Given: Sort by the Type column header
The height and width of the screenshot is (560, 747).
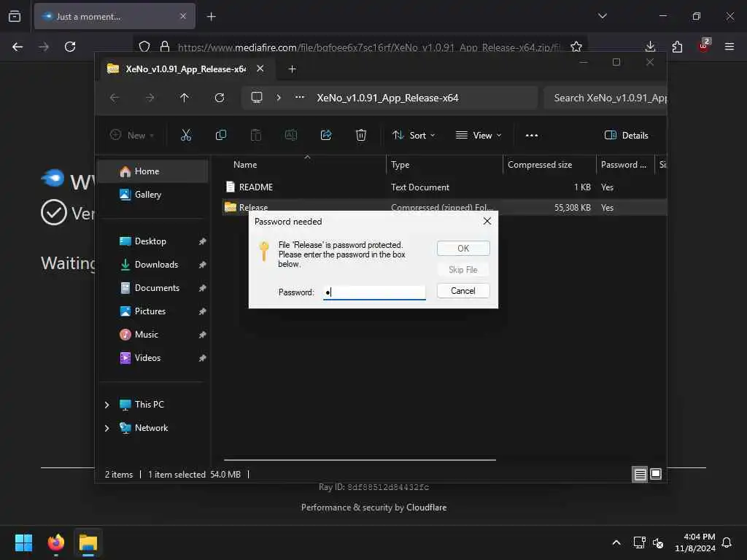Looking at the screenshot, I should (444, 165).
